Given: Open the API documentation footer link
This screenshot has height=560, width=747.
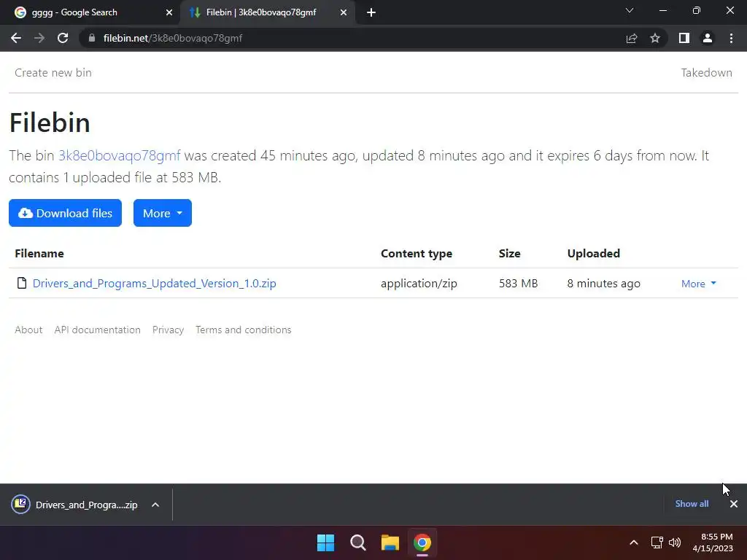Looking at the screenshot, I should 97,330.
